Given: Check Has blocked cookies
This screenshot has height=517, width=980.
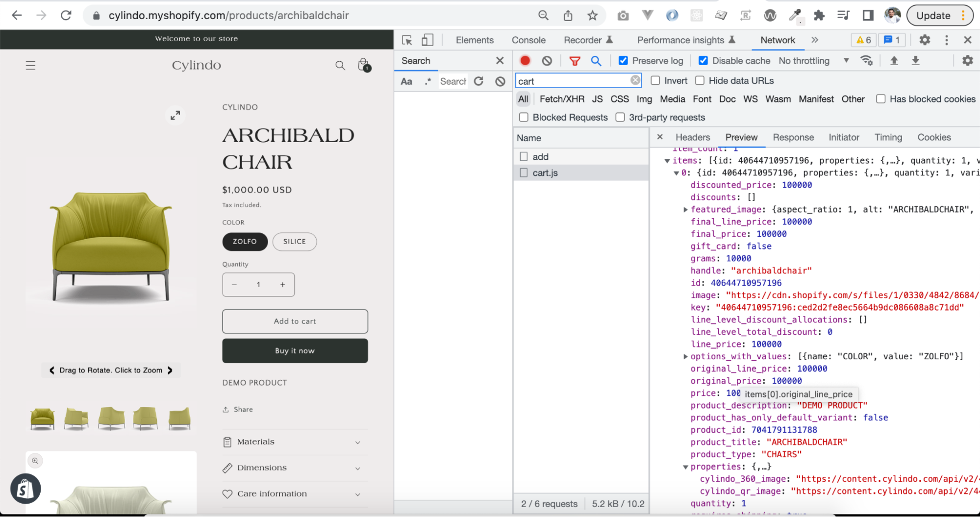Looking at the screenshot, I should pos(880,99).
